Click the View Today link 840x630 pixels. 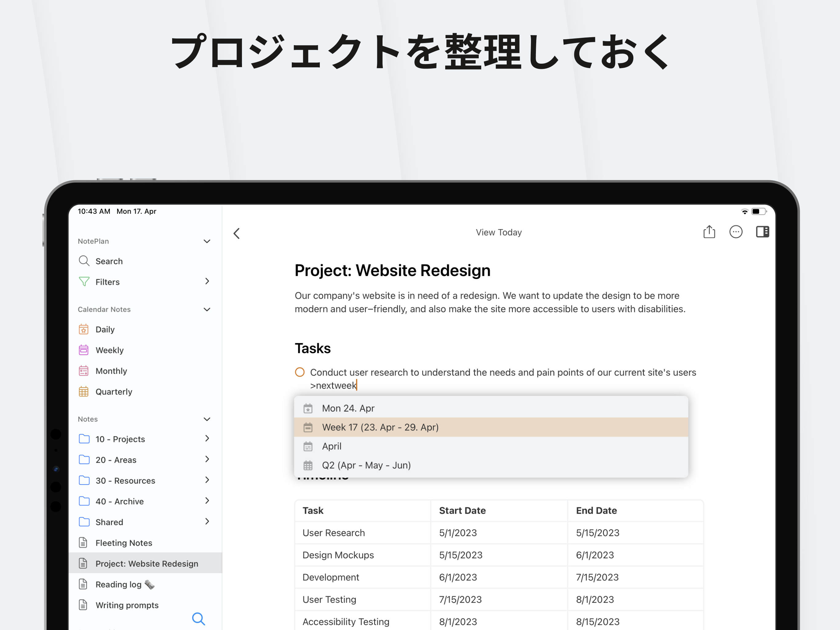tap(498, 232)
